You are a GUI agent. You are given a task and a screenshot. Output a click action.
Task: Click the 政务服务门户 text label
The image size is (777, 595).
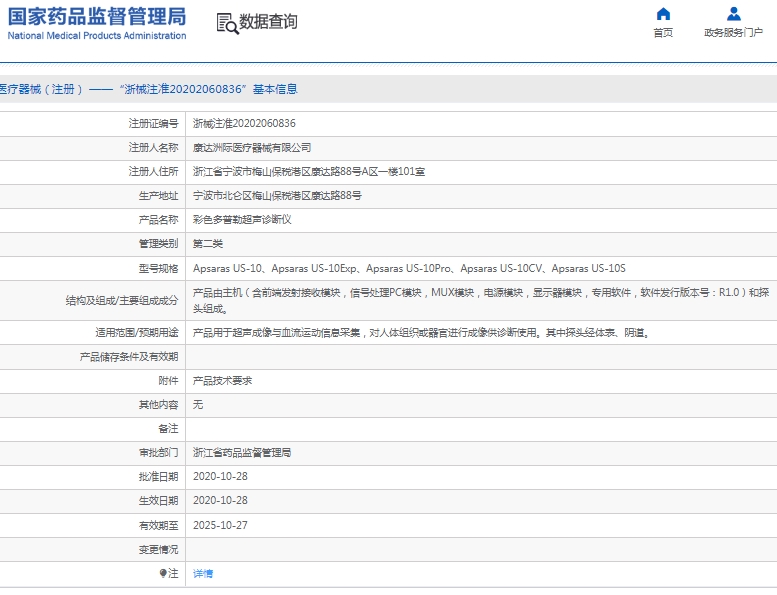[733, 33]
